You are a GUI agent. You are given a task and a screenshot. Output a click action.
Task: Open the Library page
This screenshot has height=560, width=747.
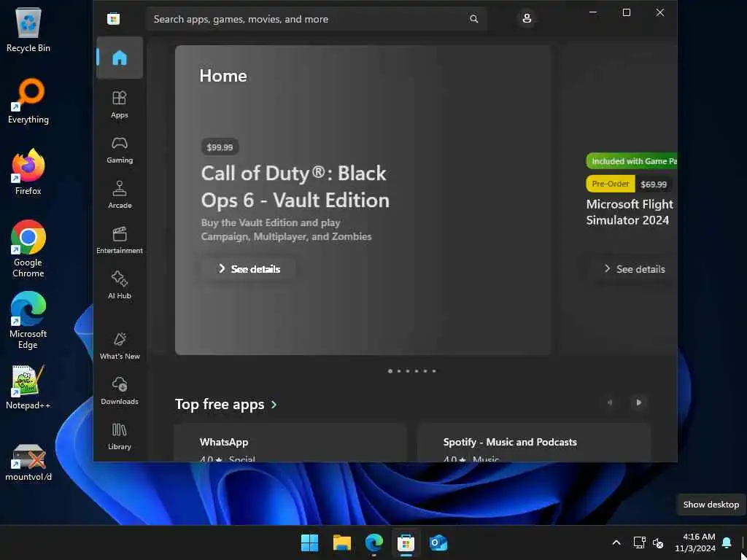click(120, 436)
